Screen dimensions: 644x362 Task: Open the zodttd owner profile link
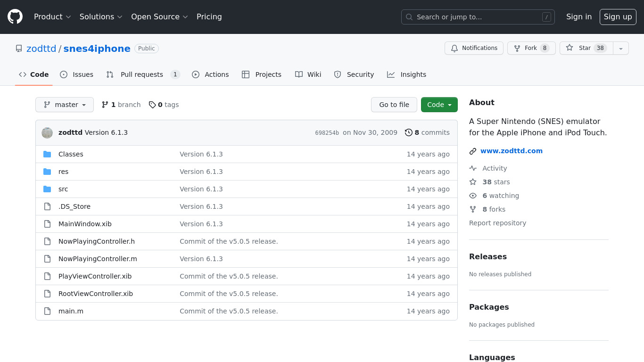(x=41, y=49)
